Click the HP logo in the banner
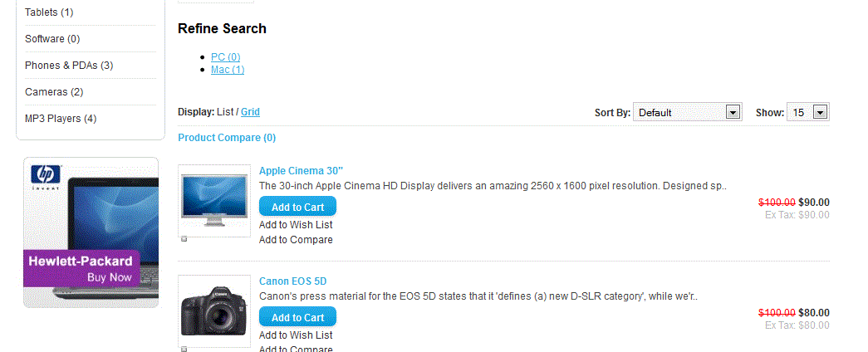Screen dimensions: 868x352 [x=42, y=176]
